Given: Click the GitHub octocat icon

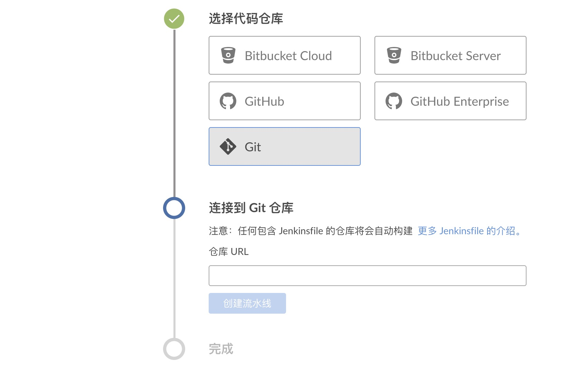Looking at the screenshot, I should (228, 101).
